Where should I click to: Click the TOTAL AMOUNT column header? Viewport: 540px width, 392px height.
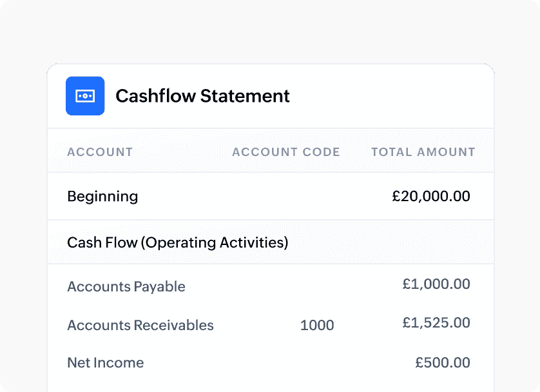423,152
